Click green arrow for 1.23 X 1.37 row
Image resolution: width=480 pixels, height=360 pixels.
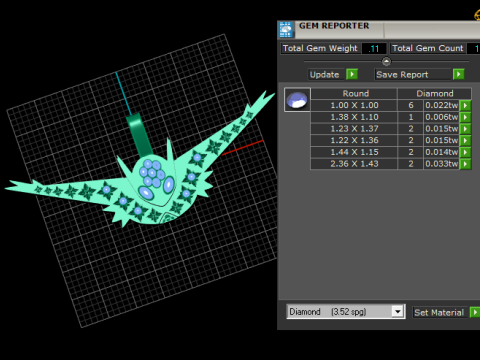point(465,129)
